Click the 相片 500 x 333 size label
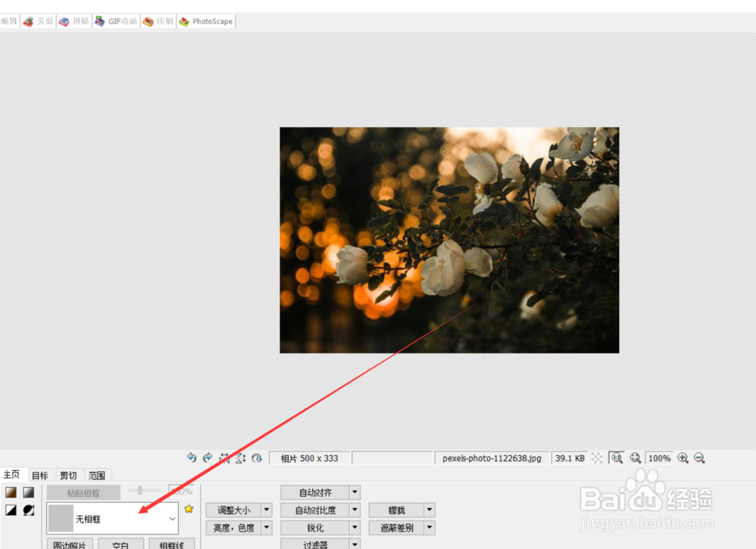756x549 pixels. click(x=309, y=457)
